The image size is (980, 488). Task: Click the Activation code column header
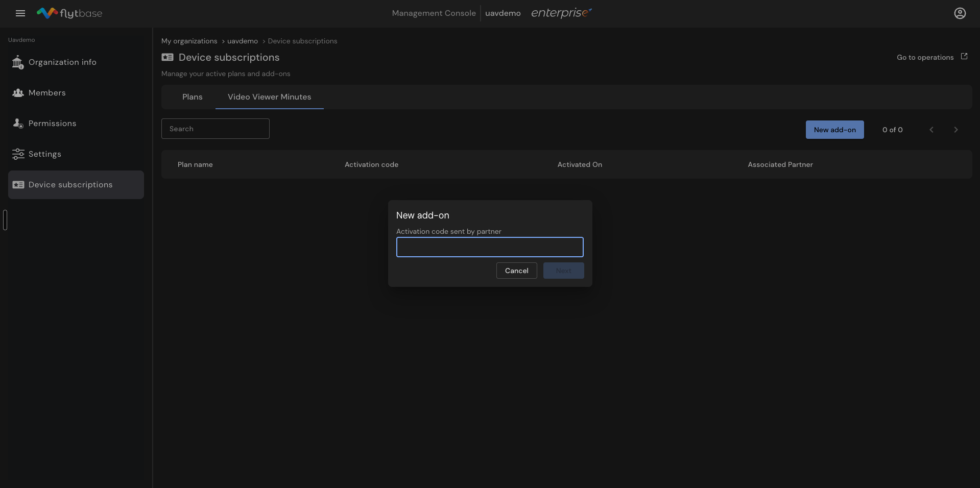[x=371, y=164]
